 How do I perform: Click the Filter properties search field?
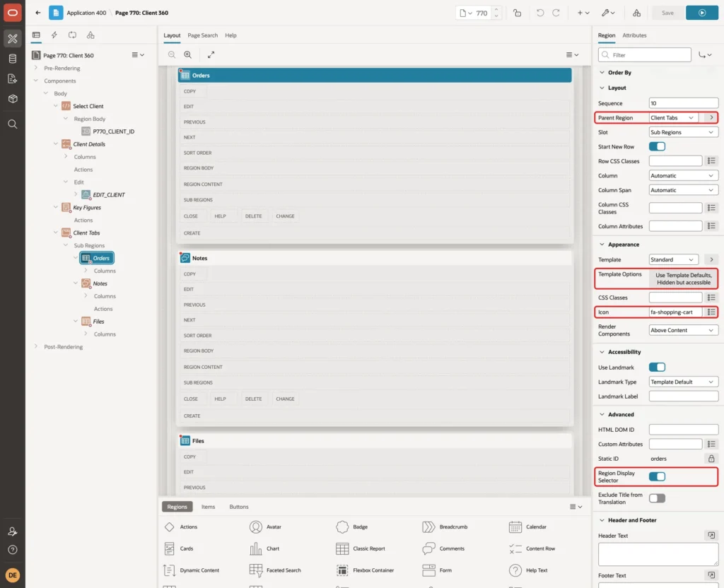point(645,55)
